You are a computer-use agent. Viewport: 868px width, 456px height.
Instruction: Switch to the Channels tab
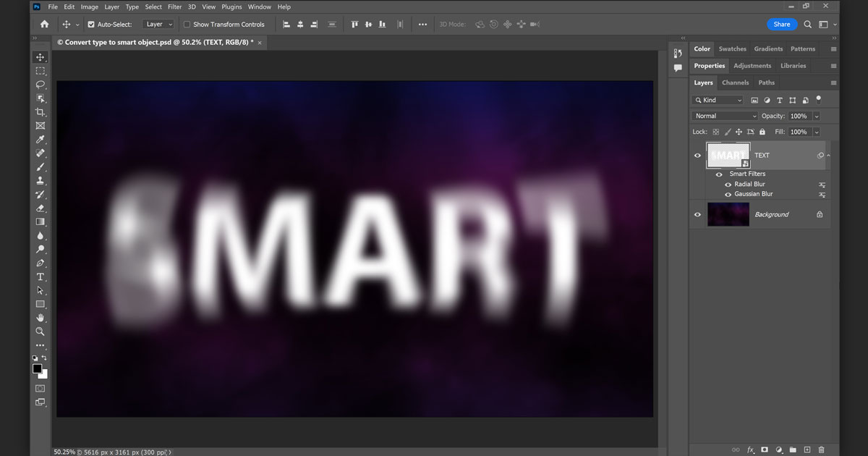735,83
